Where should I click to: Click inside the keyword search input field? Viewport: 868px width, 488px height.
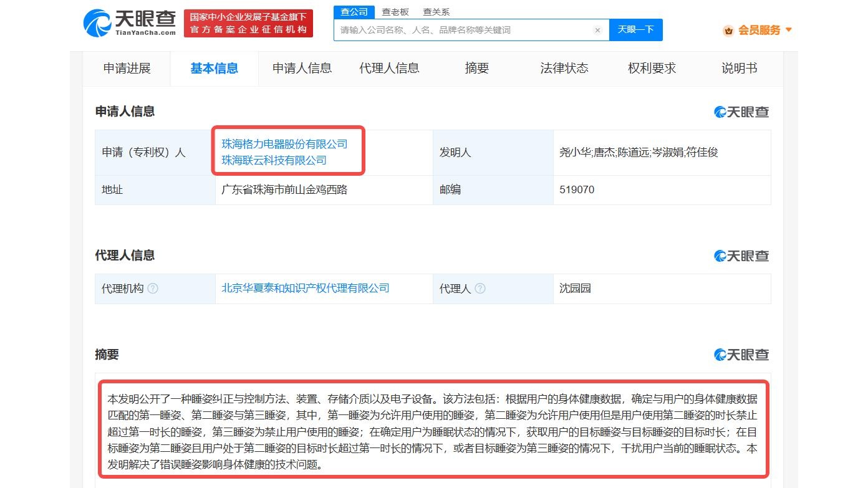pos(461,29)
